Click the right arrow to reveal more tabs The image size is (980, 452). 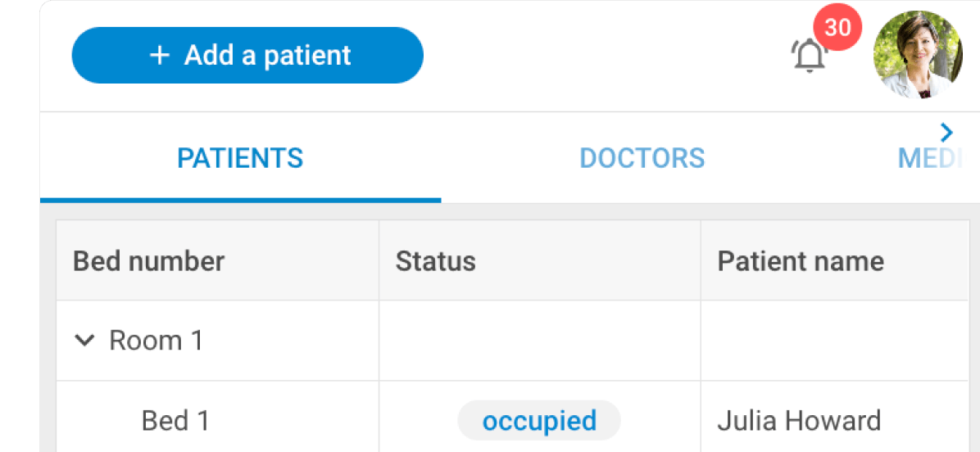coord(947,132)
